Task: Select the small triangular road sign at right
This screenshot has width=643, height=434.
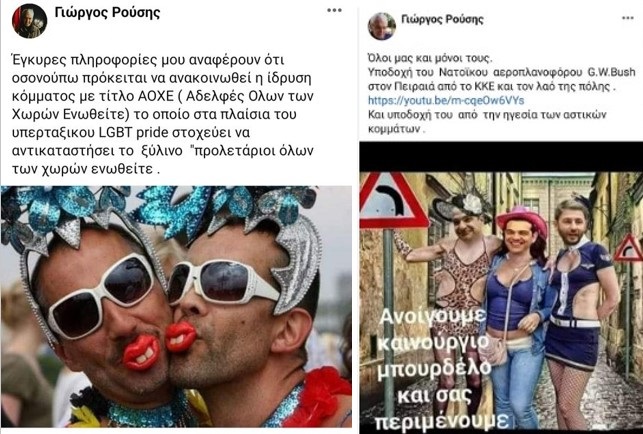Action: pos(628,248)
